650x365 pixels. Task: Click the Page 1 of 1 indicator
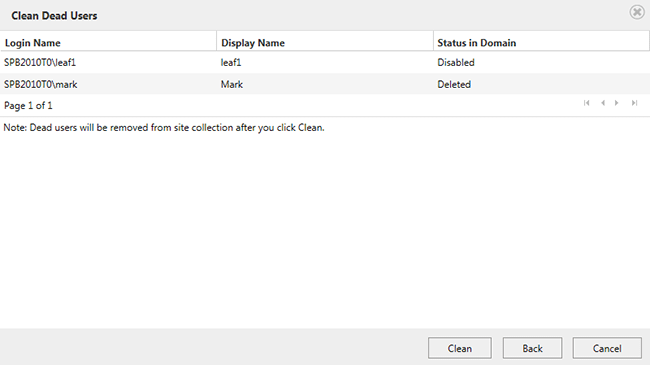pyautogui.click(x=28, y=106)
